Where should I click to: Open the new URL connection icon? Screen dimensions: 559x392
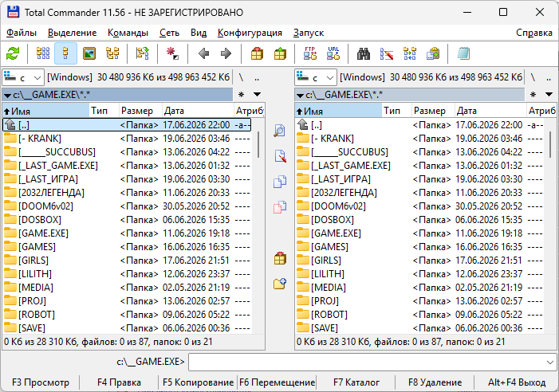click(x=333, y=53)
